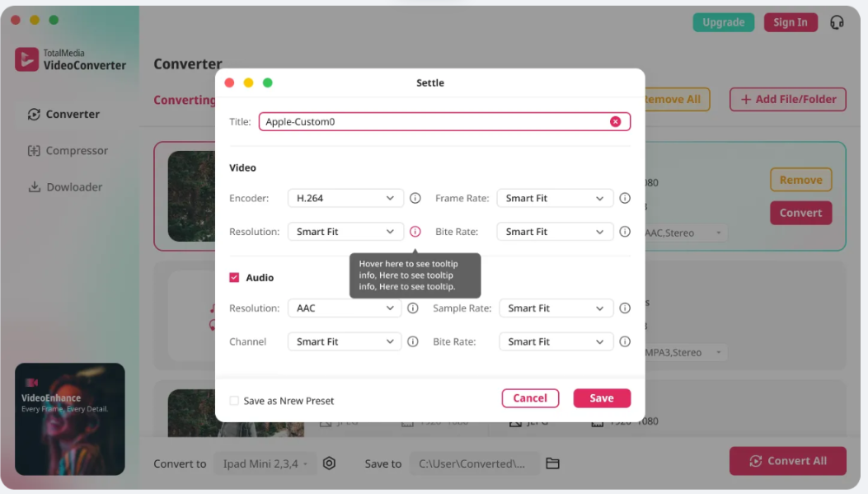Image resolution: width=868 pixels, height=494 pixels.
Task: Uncheck the Audio checkbox
Action: [x=234, y=278]
